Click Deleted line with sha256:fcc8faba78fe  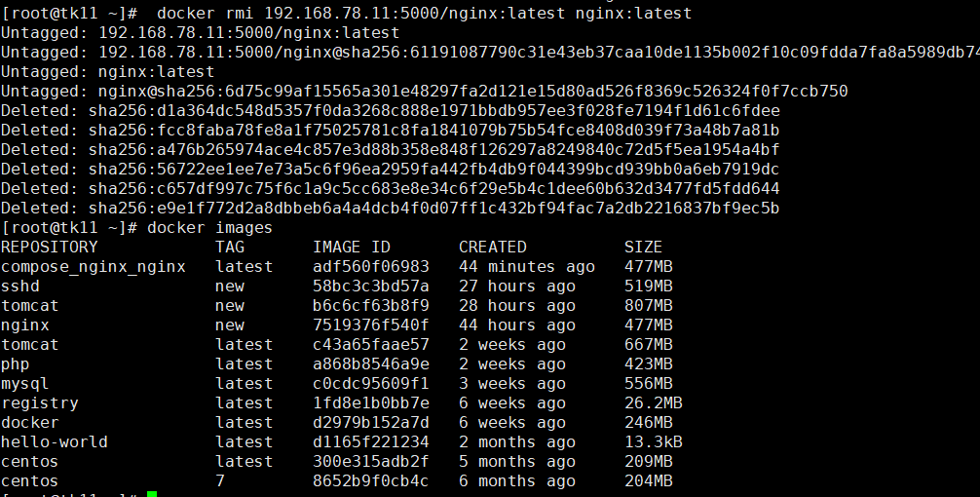tap(391, 130)
